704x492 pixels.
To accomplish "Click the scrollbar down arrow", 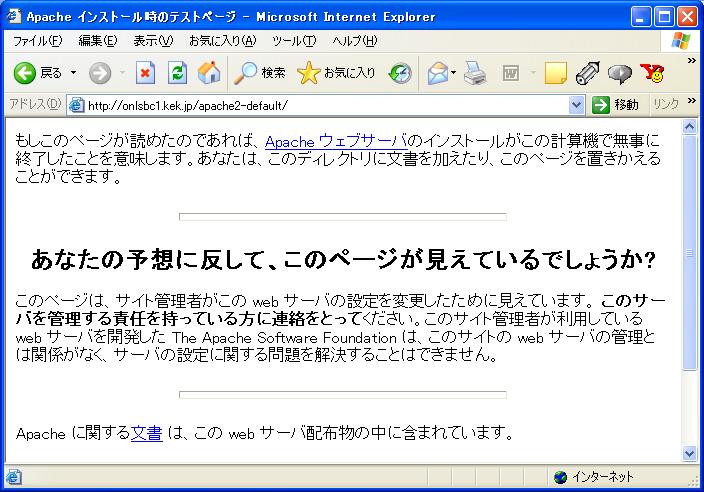I will click(690, 453).
